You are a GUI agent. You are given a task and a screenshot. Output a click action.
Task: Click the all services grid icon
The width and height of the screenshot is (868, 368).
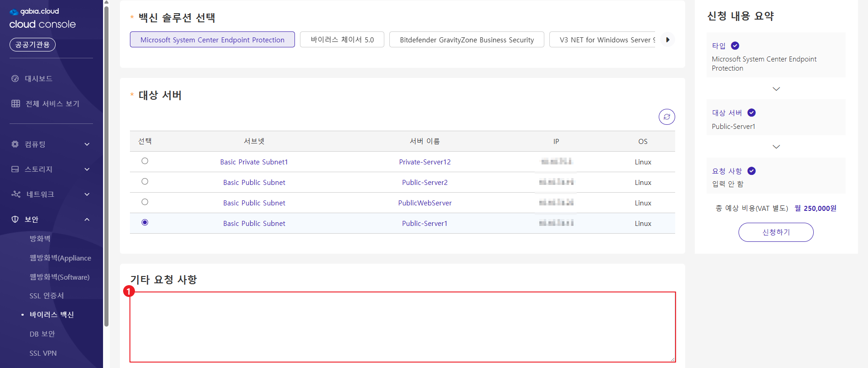[x=15, y=103]
